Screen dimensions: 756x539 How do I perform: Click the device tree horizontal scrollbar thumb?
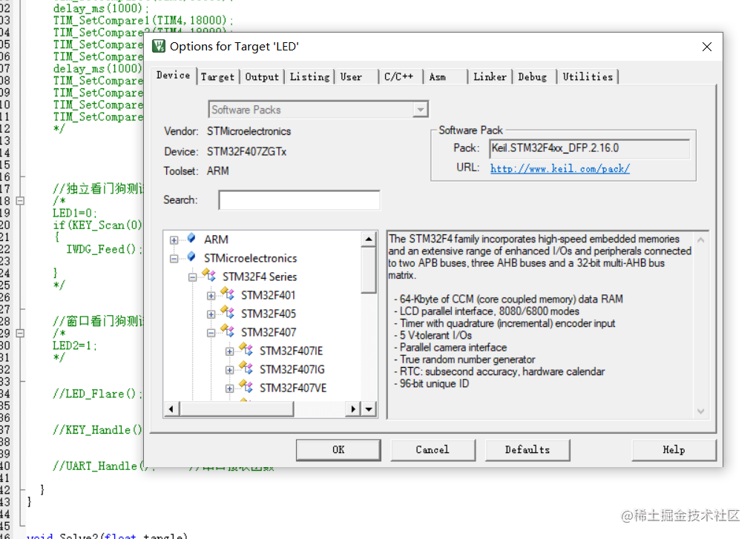click(x=236, y=409)
